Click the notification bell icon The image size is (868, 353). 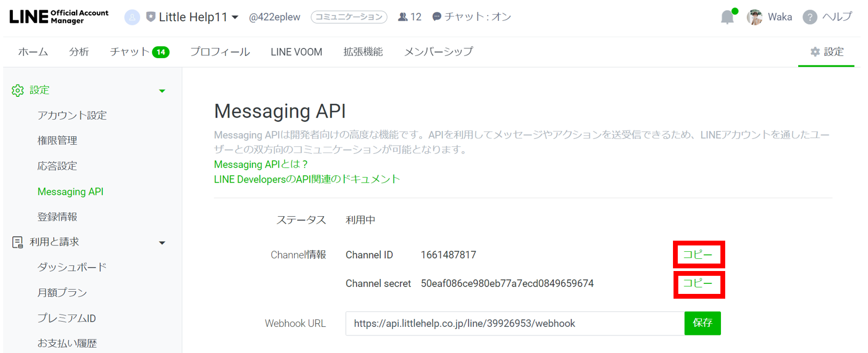[727, 18]
